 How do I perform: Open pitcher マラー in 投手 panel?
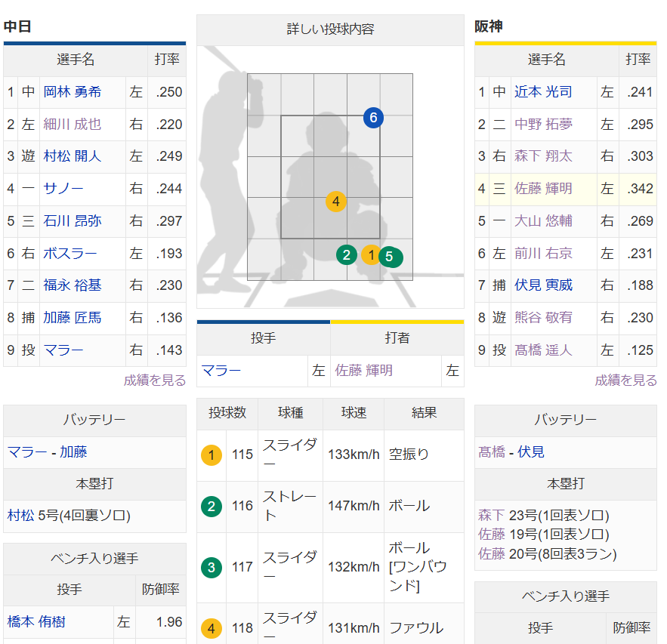(221, 371)
